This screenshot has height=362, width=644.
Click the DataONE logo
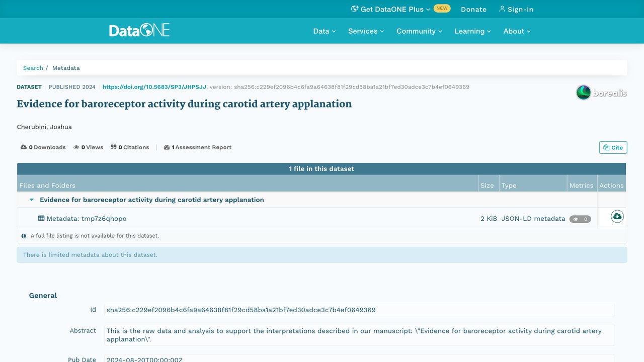coord(139,31)
